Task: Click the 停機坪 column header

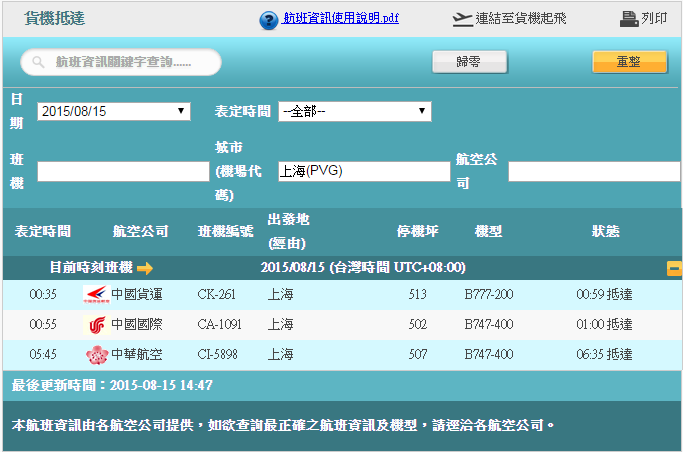Action: (x=418, y=231)
